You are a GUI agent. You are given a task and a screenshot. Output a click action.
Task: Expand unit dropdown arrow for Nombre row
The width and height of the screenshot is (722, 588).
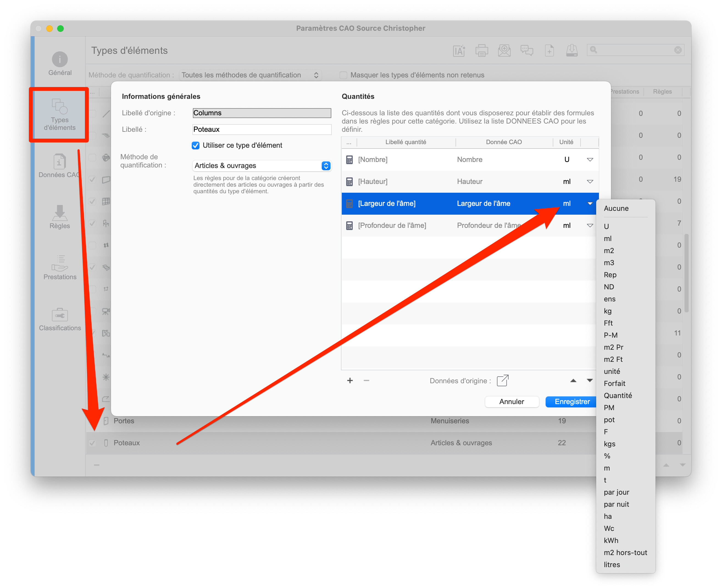(590, 159)
